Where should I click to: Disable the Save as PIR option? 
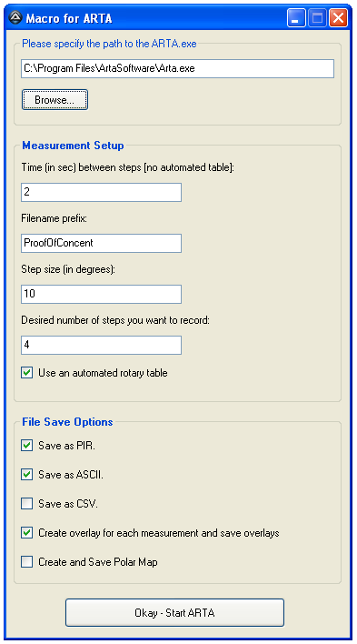(27, 446)
